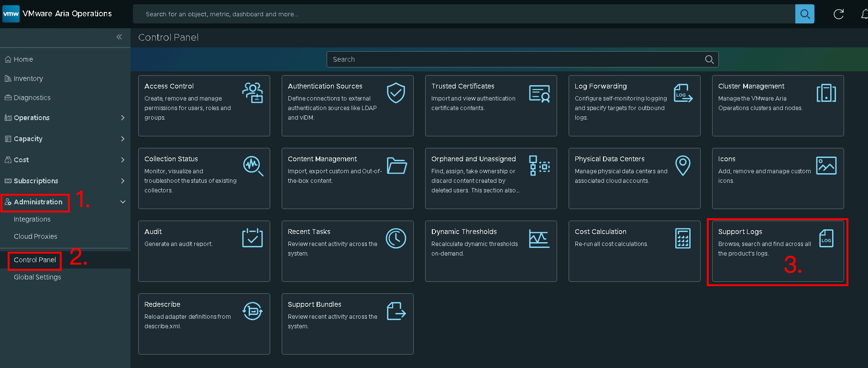Click the Authentication Sources shield icon
This screenshot has height=368, width=868.
pos(396,93)
